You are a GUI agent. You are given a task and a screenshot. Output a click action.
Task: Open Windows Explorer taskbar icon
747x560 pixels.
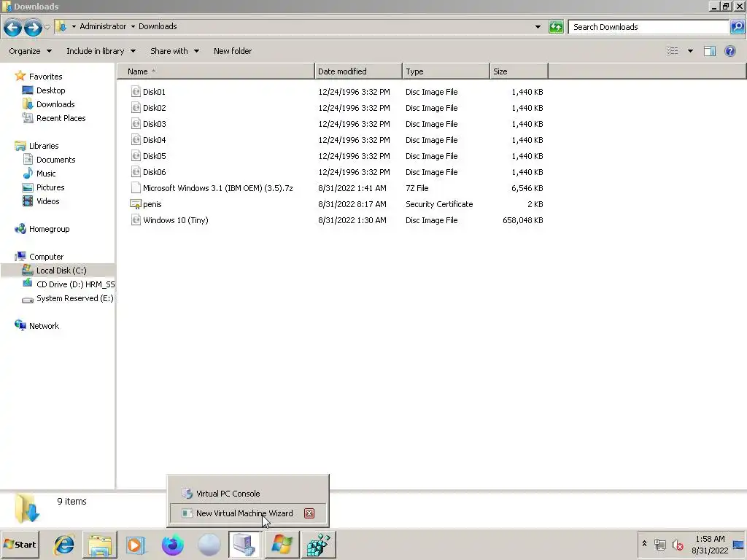click(x=99, y=545)
